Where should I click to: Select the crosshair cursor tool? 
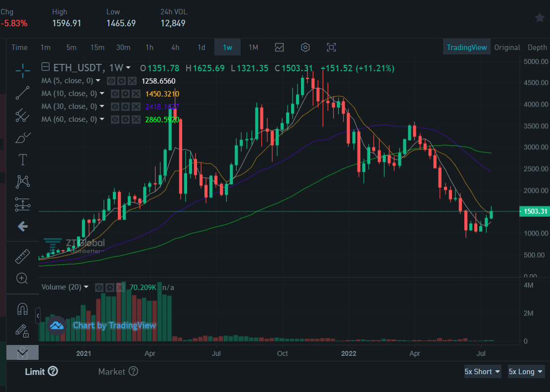22,71
